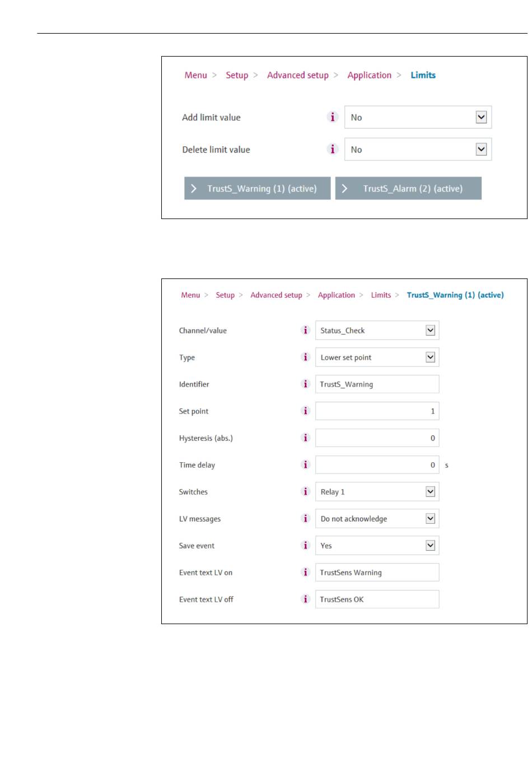The height and width of the screenshot is (767, 532).
Task: Open Channel/value dropdown showing Status_Check
Action: pyautogui.click(x=377, y=331)
